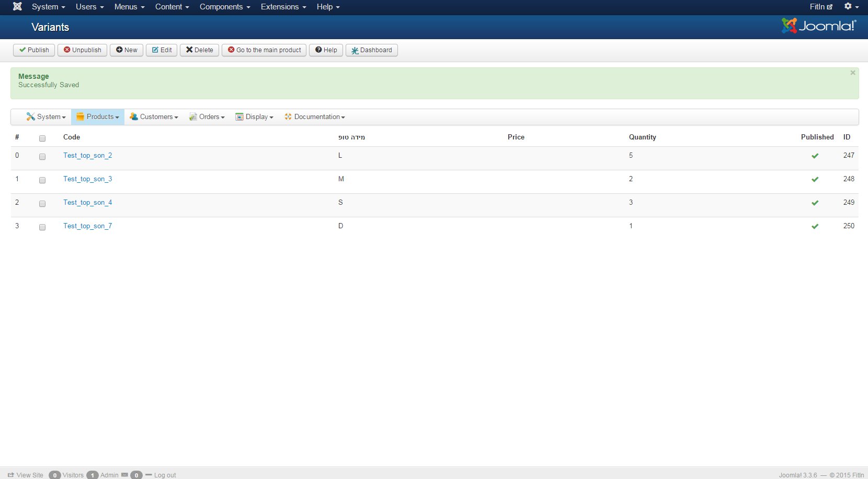Open the Dashboard button
The height and width of the screenshot is (479, 868).
click(x=372, y=50)
